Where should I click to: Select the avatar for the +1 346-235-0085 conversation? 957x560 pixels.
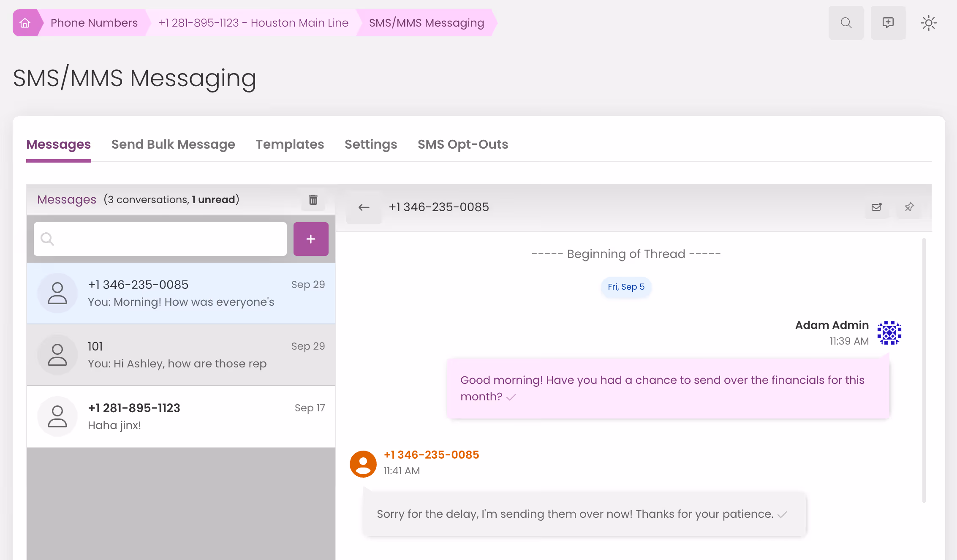point(57,293)
